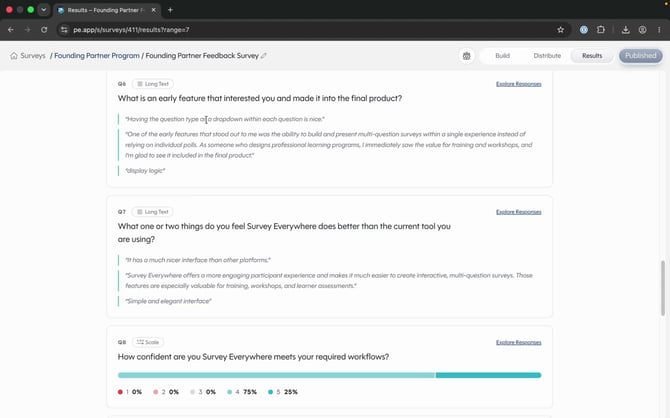The image size is (670, 418).
Task: Open site information icon in address bar
Action: point(64,29)
